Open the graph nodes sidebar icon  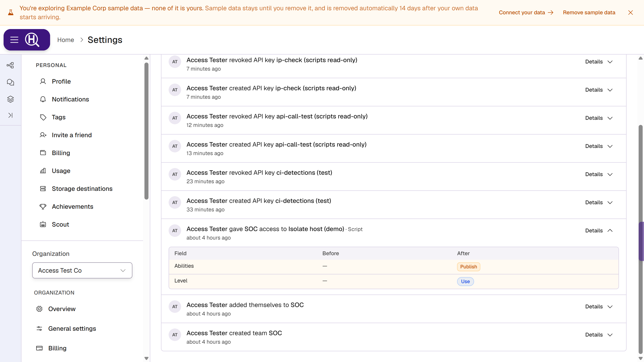[10, 65]
